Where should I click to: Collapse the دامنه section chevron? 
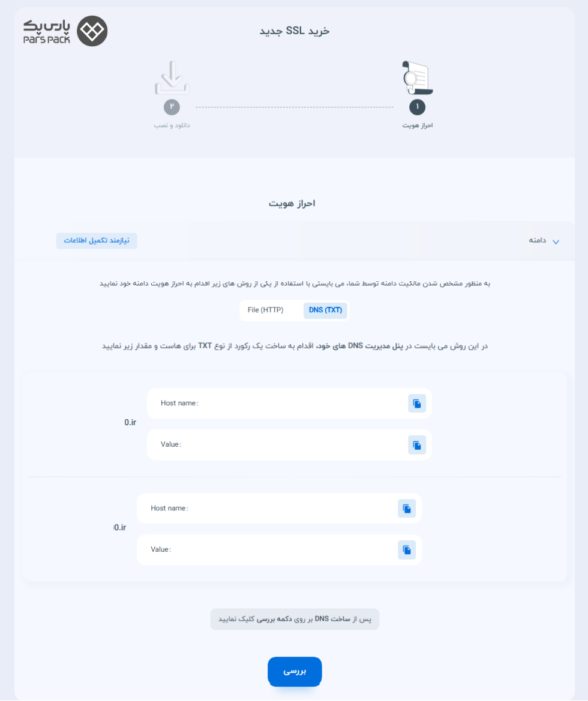tap(556, 242)
